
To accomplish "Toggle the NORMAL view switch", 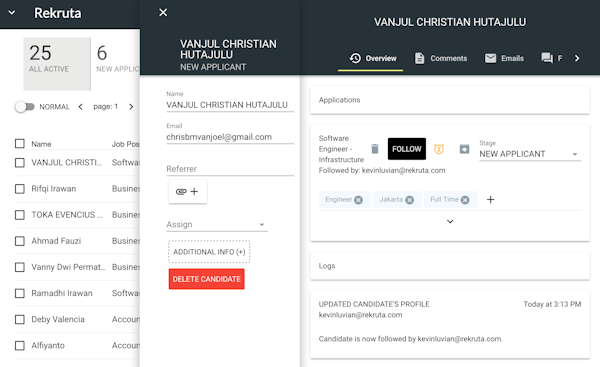I will coord(25,107).
